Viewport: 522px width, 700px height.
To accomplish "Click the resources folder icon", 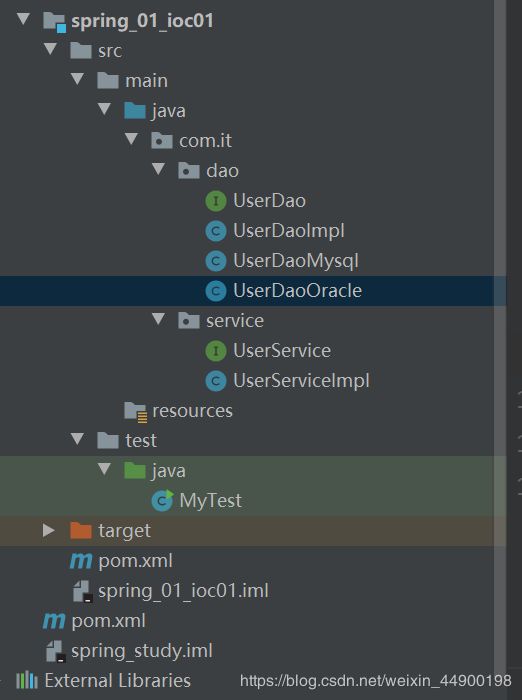I will [x=135, y=412].
